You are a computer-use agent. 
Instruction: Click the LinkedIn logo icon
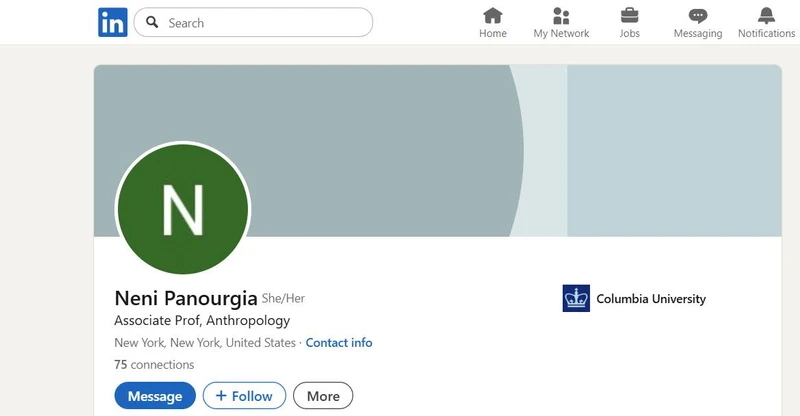tap(113, 22)
